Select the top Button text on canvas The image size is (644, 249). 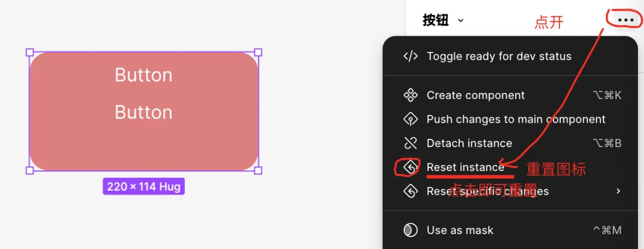143,75
